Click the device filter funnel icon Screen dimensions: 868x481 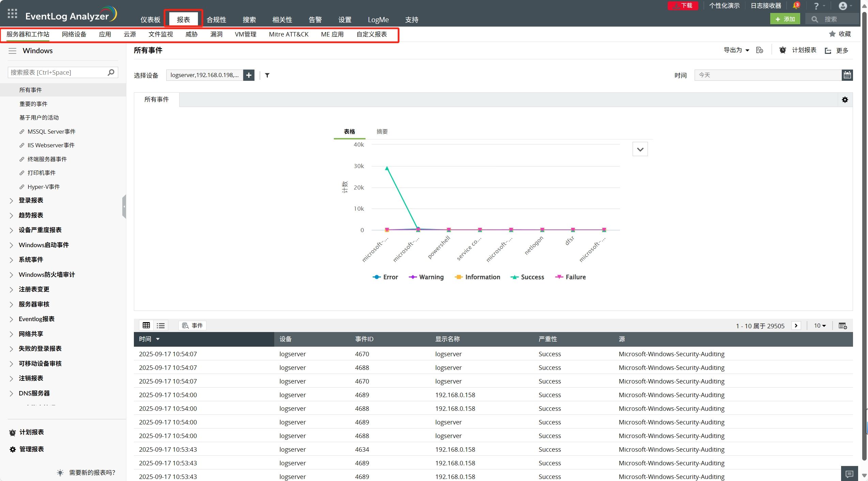click(267, 75)
